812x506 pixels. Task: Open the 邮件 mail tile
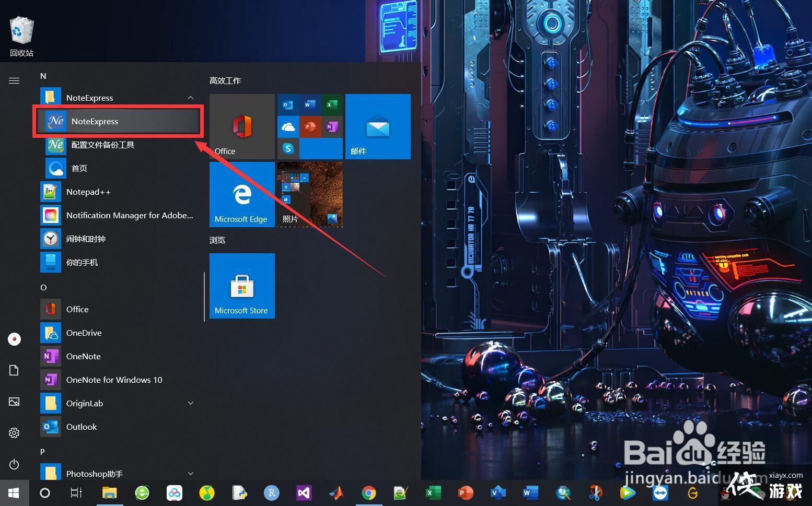tap(378, 127)
